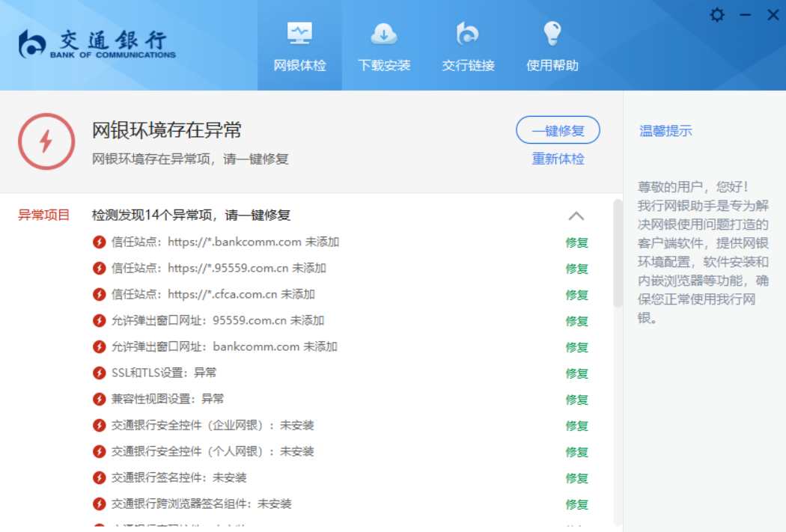
Task: Repair the 兼容性视图设置 item
Action: tap(576, 400)
